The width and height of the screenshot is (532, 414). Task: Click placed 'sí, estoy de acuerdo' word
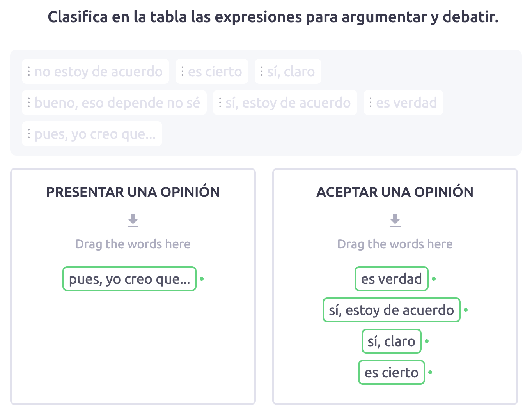(392, 310)
